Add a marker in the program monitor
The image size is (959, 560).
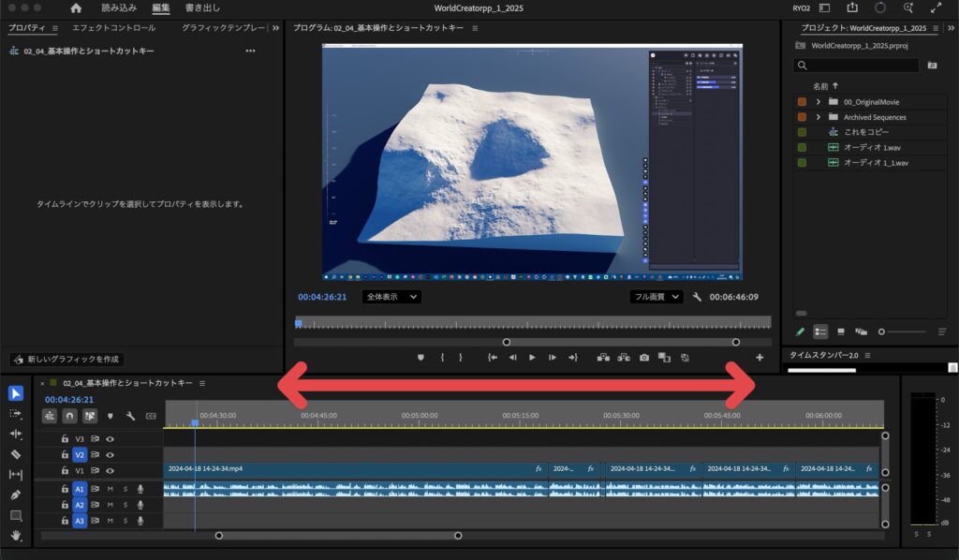click(420, 358)
